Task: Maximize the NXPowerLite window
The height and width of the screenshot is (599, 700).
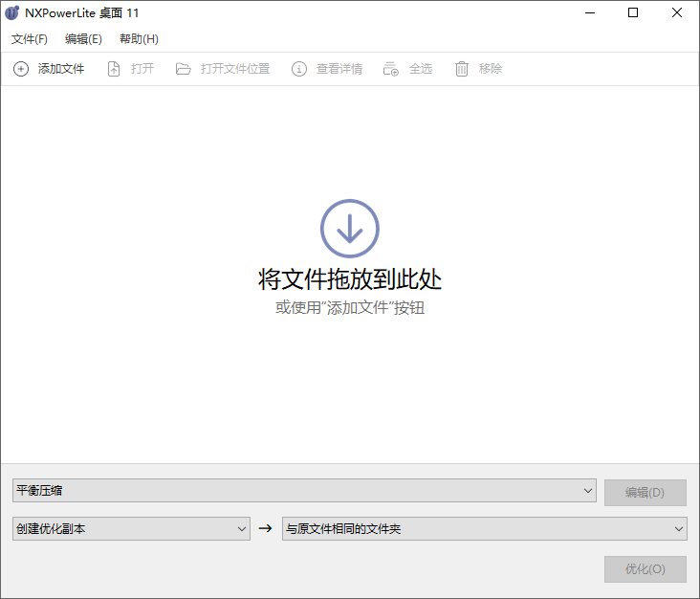Action: tap(633, 13)
